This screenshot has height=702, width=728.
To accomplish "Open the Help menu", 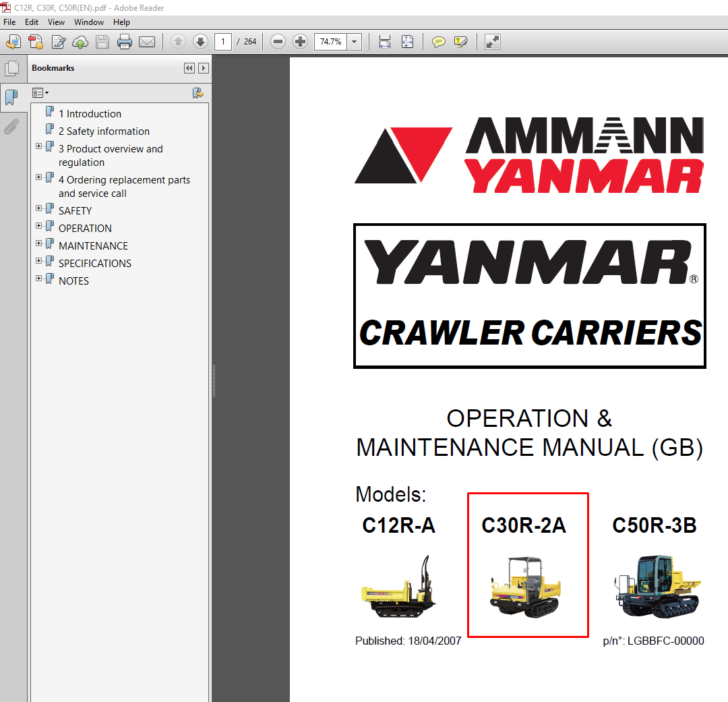I will point(121,22).
